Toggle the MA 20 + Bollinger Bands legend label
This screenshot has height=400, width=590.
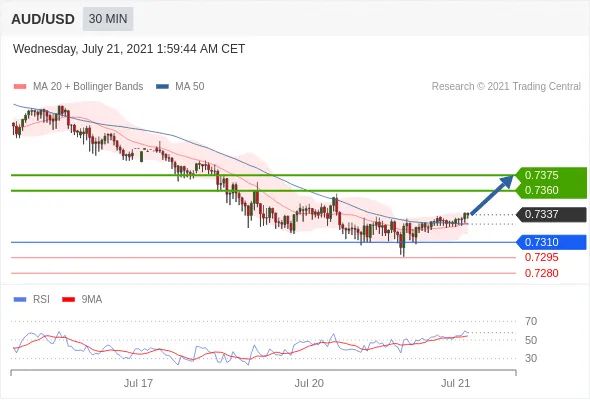[x=88, y=87]
